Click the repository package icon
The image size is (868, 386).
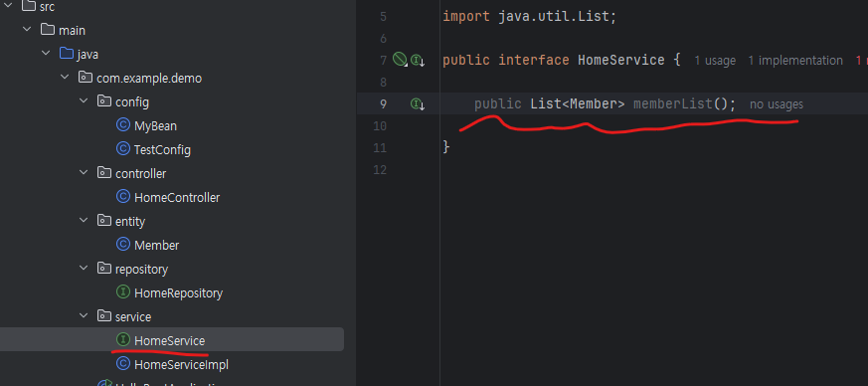(104, 268)
